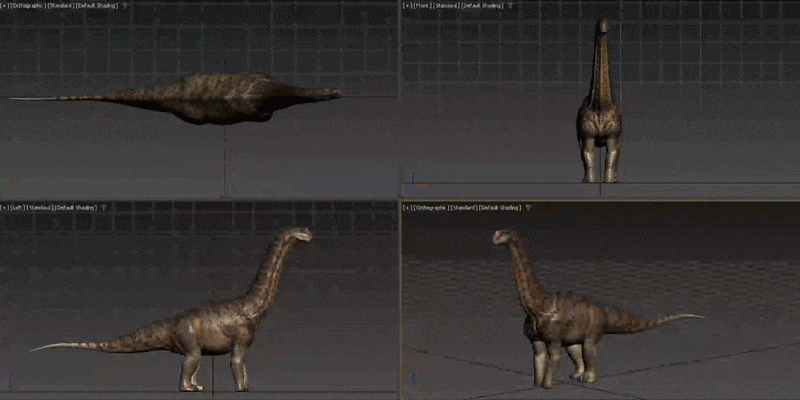Click the filter funnel icon in the Left viewport
The height and width of the screenshot is (400, 800).
(x=104, y=208)
